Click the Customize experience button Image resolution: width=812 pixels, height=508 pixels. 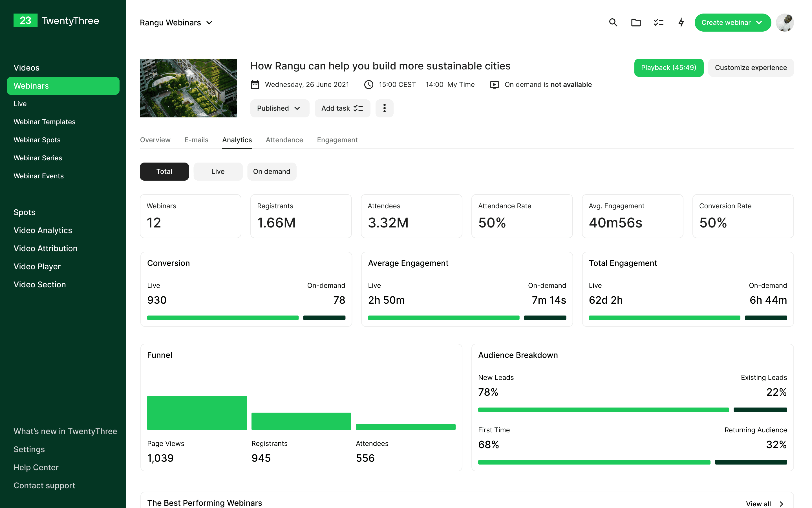point(751,67)
